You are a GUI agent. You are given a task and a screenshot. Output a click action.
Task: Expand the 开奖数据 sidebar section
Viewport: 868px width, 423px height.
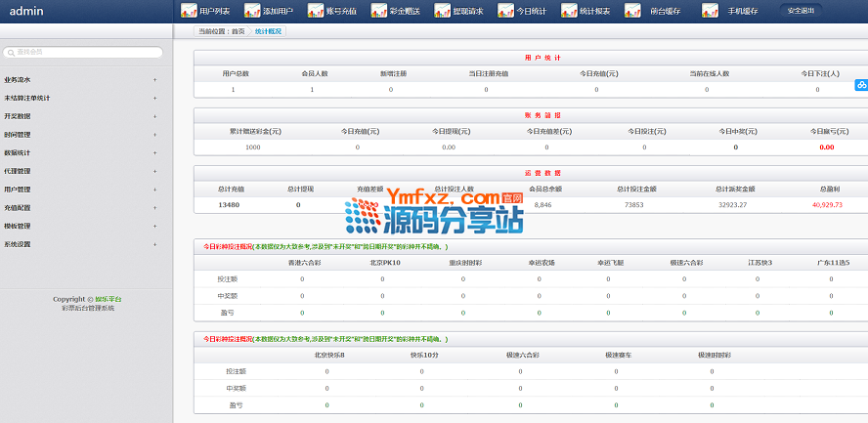(78, 116)
